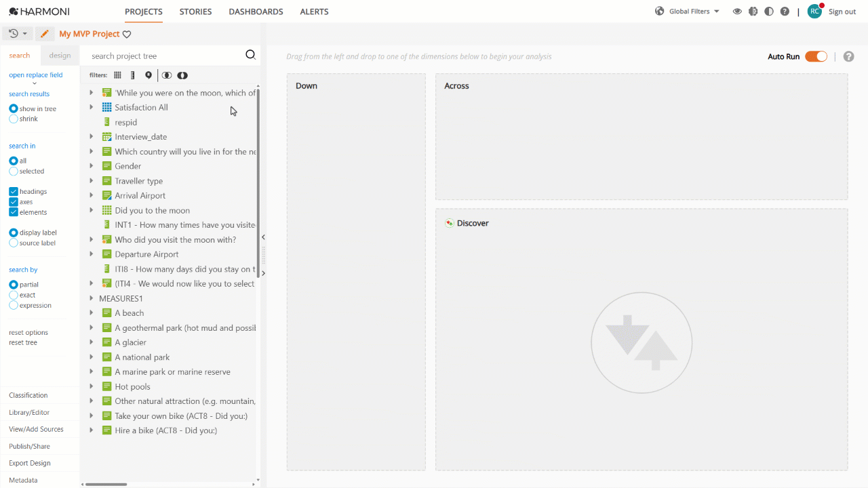
Task: Click the filled overlapping circles filter icon
Action: click(x=182, y=75)
